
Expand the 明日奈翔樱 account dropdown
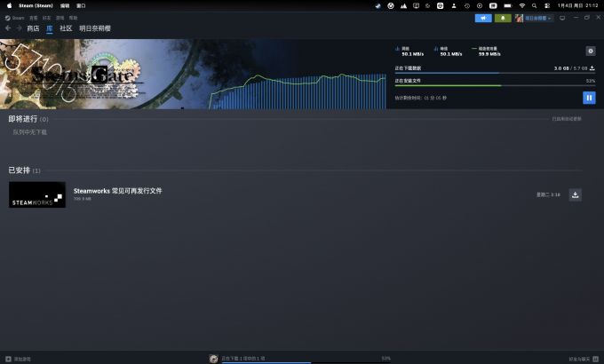pyautogui.click(x=538, y=18)
